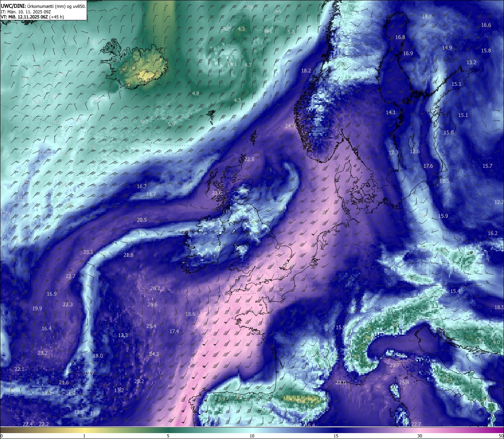The width and height of the screenshot is (504, 439).
Task: Click the 4.8 value southeast of Iceland
Action: (196, 93)
